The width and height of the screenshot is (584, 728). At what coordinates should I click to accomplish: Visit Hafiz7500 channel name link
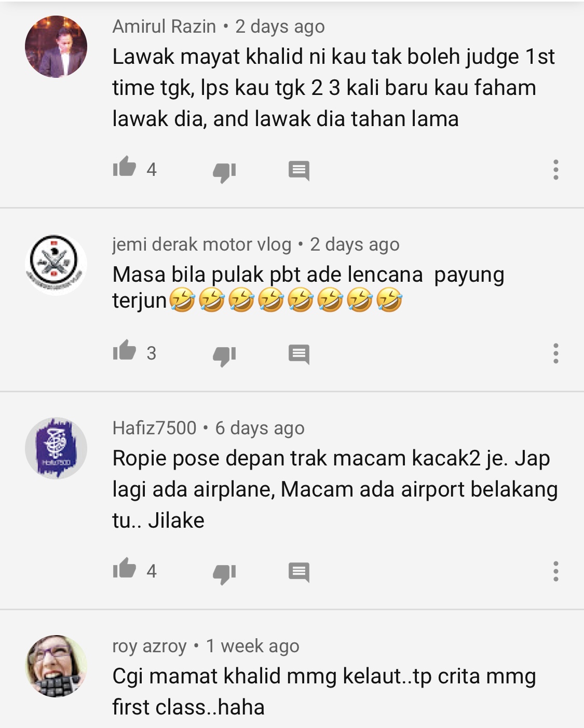click(x=154, y=428)
